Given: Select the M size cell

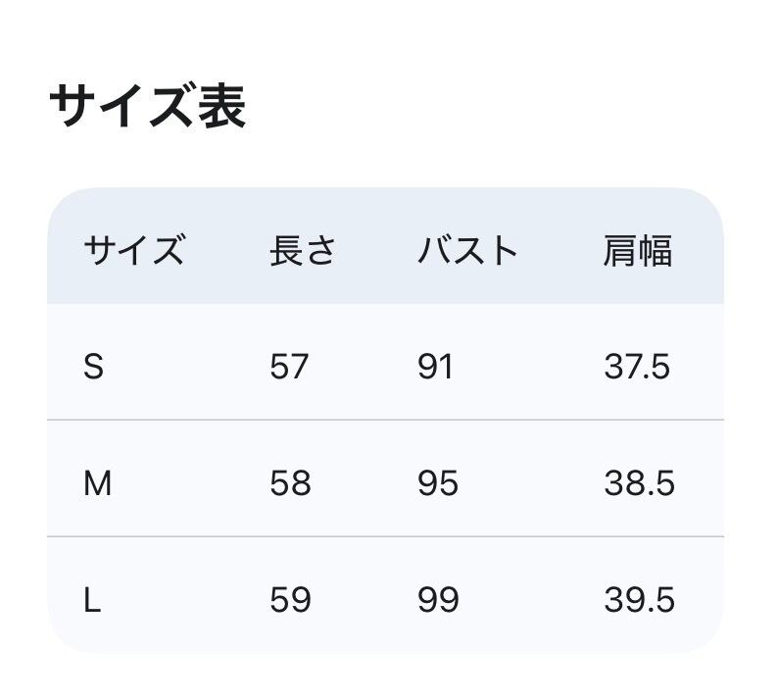Looking at the screenshot, I should (97, 483).
